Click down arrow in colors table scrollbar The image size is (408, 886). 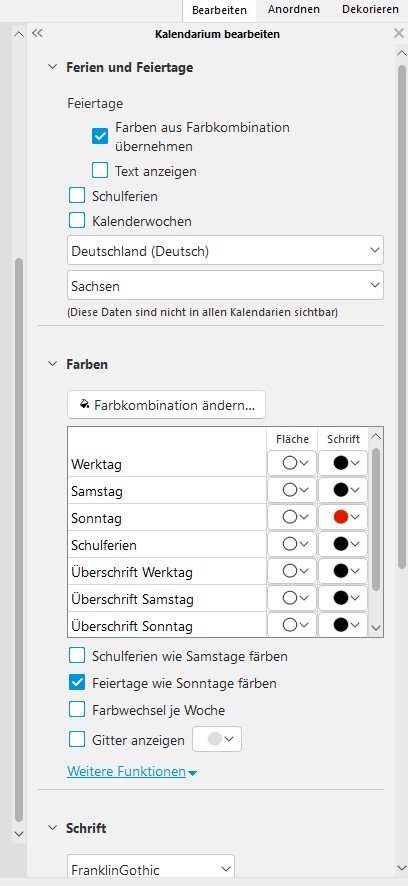pos(376,628)
